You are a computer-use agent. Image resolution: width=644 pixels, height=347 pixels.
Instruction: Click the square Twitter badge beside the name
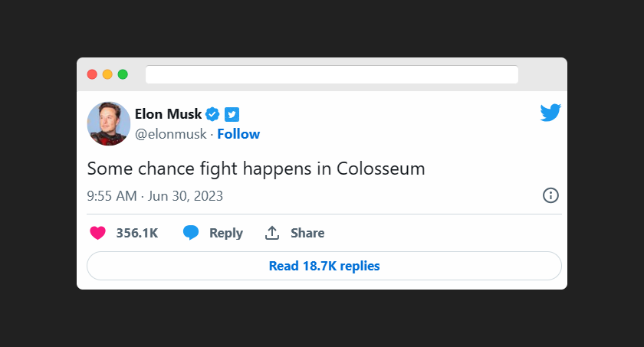click(232, 114)
